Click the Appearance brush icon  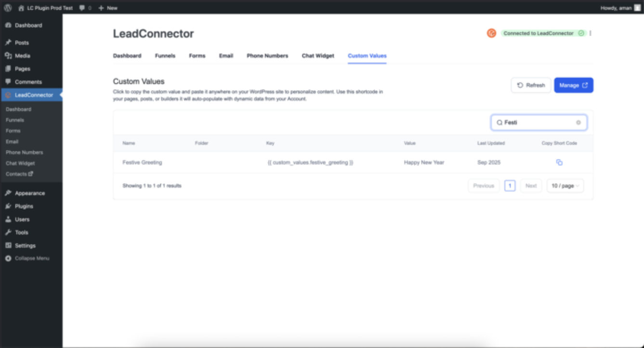point(8,193)
